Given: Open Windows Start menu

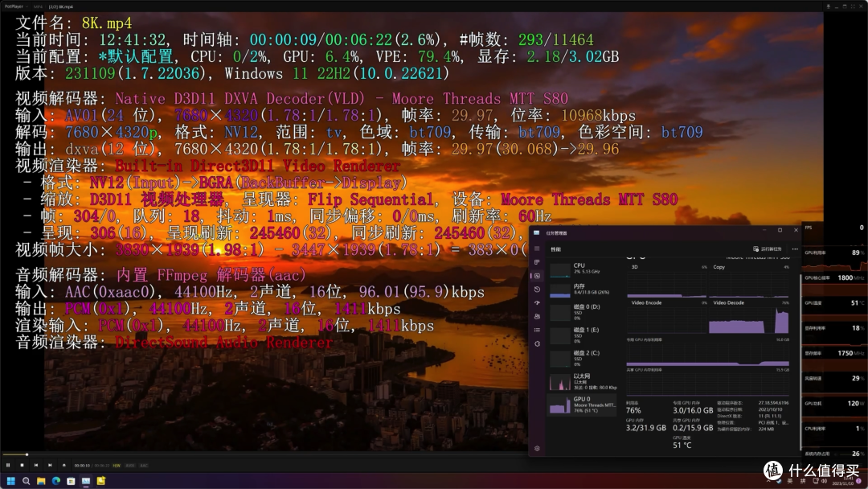Looking at the screenshot, I should click(x=10, y=481).
